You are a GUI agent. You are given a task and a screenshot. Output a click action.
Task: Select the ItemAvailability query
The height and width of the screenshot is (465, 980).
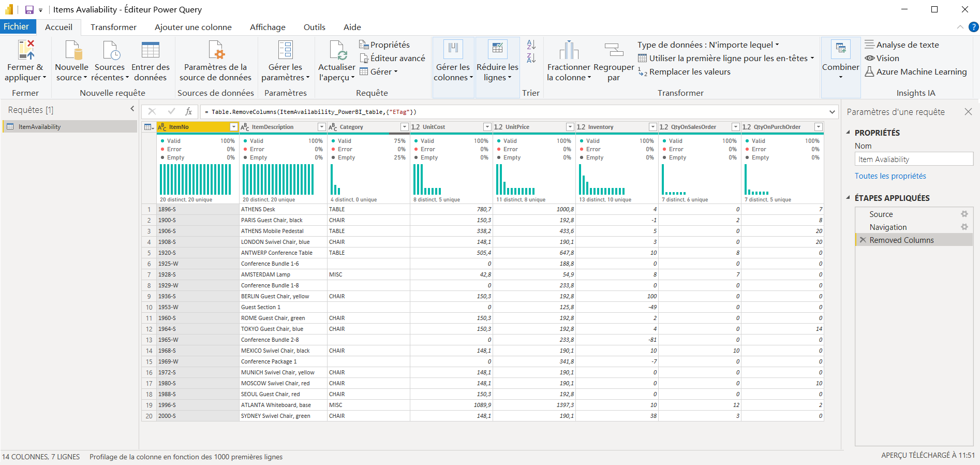point(40,127)
